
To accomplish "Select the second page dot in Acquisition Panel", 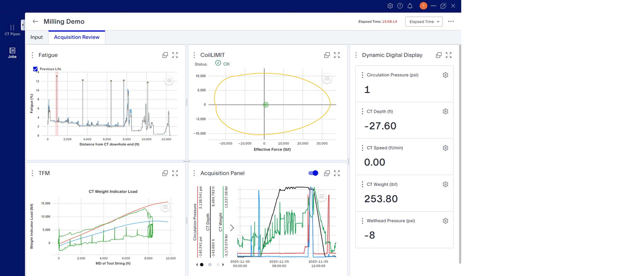I will coord(210,264).
